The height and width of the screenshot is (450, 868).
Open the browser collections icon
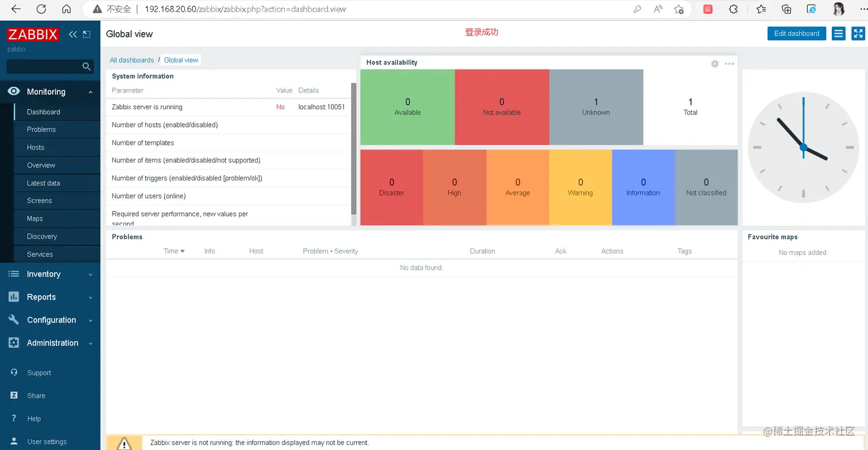pyautogui.click(x=786, y=9)
